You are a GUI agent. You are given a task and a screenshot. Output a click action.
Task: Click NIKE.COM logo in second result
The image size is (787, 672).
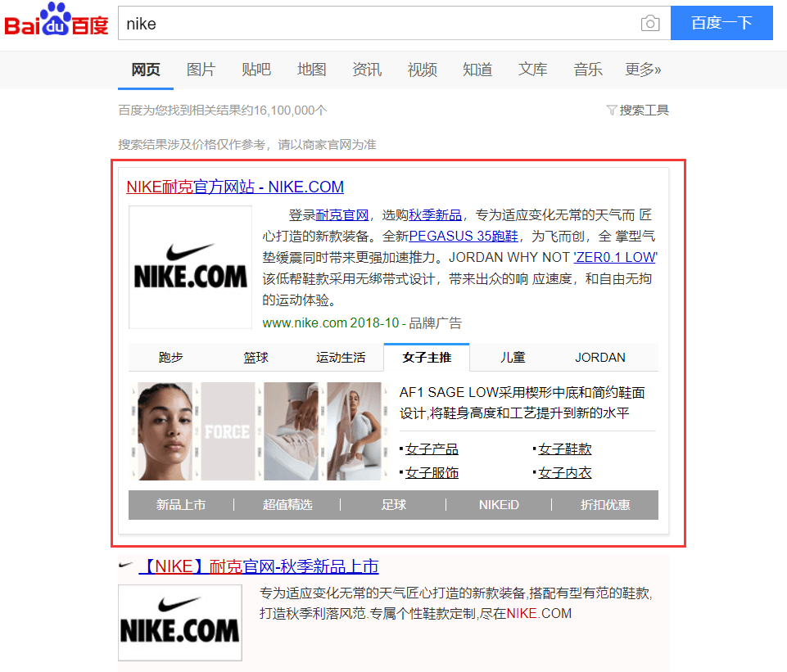[x=180, y=622]
